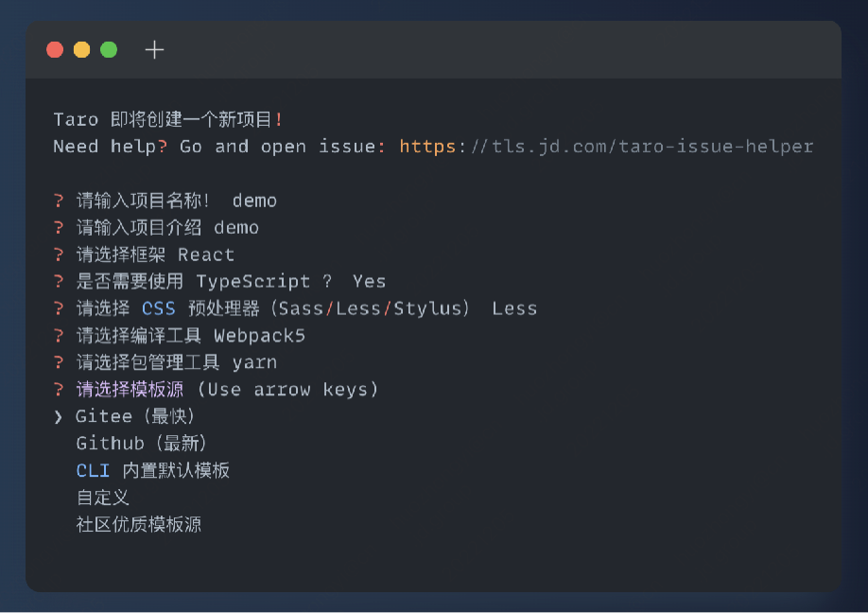Click the 'Taro 即将创建一个新项目' heading line

167,119
